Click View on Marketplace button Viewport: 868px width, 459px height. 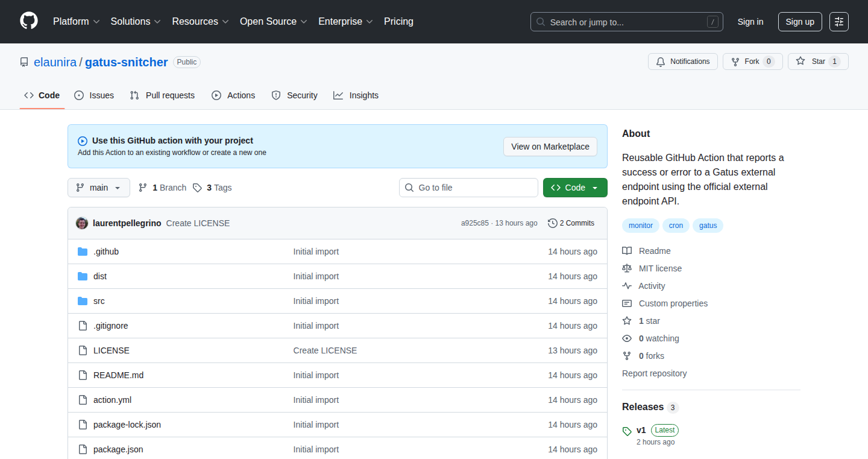[550, 147]
